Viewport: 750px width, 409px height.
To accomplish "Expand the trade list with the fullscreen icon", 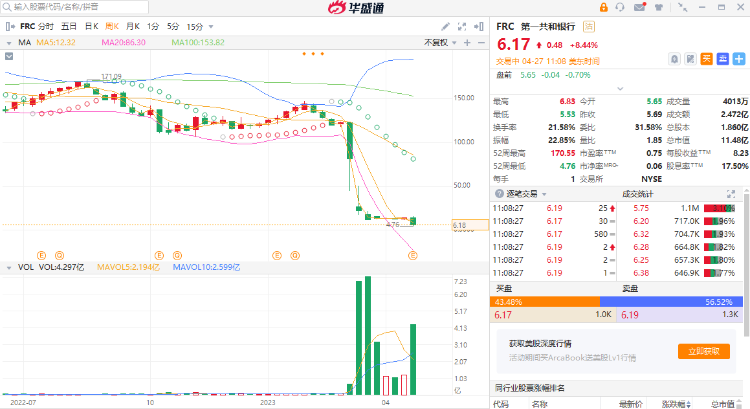I will [731, 194].
